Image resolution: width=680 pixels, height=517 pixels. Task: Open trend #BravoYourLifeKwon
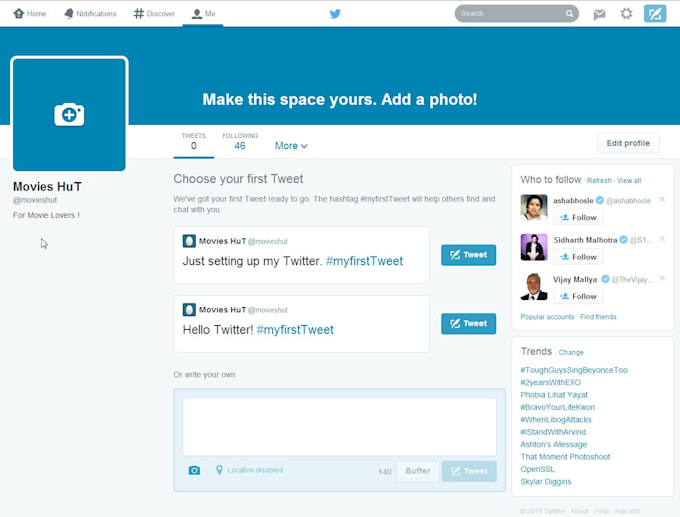(557, 407)
